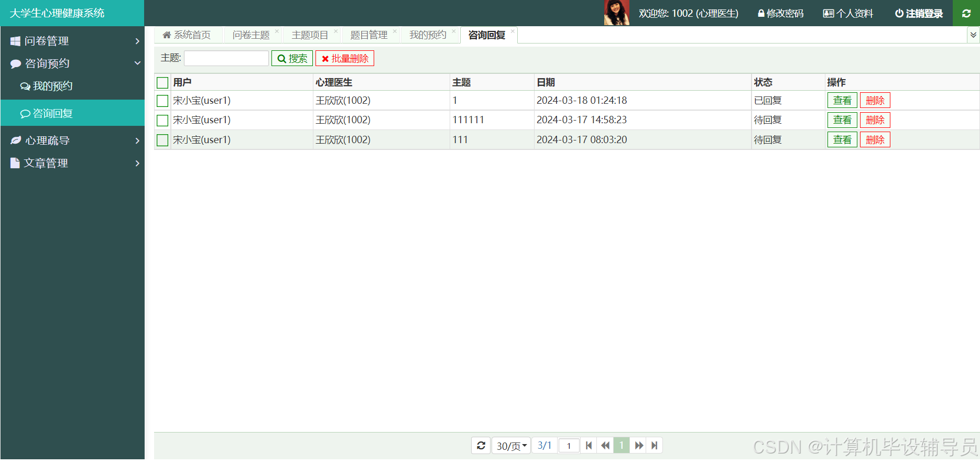Open the 30/页 page size dropdown
980x464 pixels.
[x=511, y=446]
